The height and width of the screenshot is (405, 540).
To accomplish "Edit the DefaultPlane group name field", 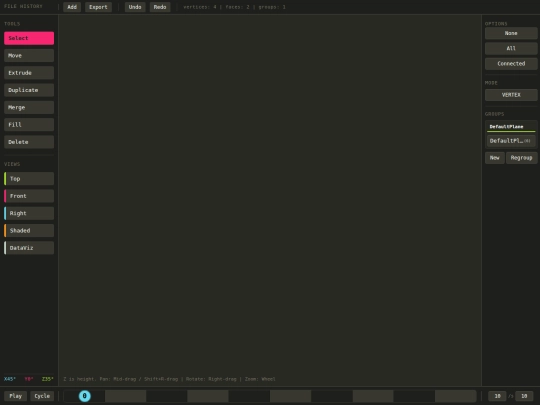I will pos(511,127).
